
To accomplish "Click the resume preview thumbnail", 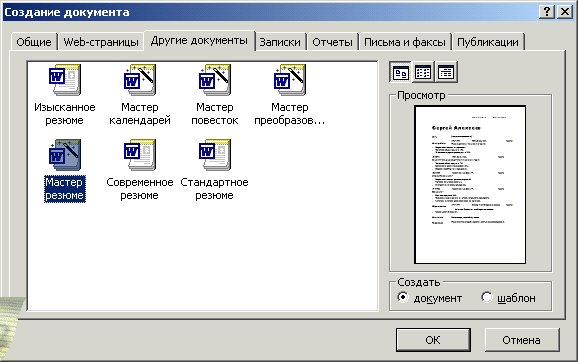I will point(470,185).
